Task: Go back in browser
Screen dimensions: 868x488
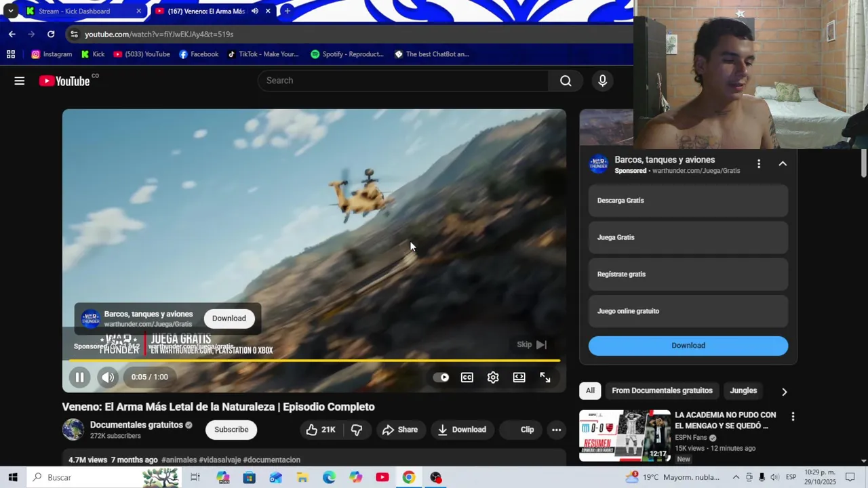Action: tap(12, 34)
